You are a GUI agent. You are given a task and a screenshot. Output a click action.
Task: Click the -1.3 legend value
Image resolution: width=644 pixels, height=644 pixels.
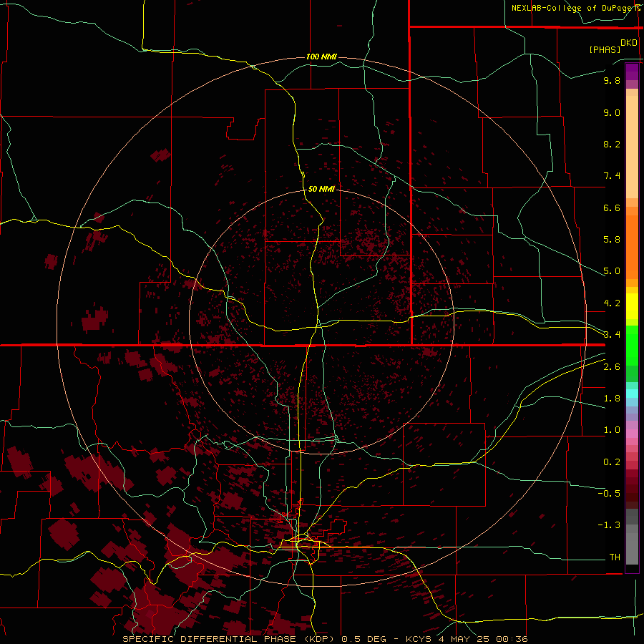point(609,525)
